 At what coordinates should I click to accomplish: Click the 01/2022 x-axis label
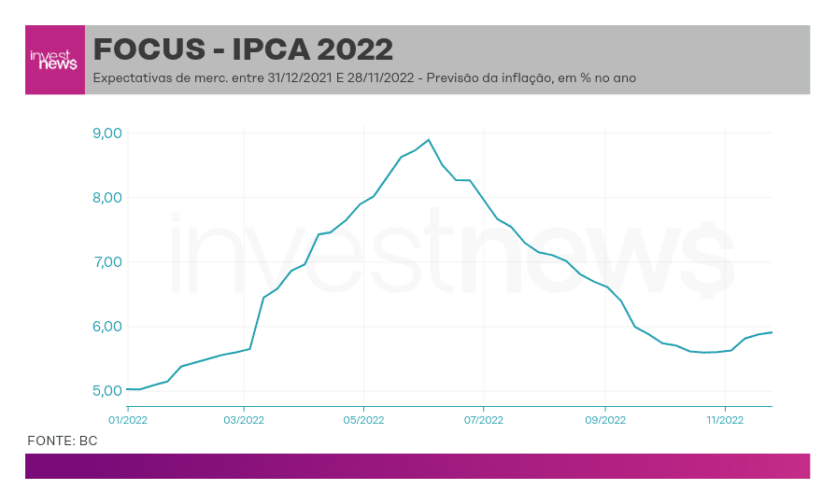pos(128,420)
